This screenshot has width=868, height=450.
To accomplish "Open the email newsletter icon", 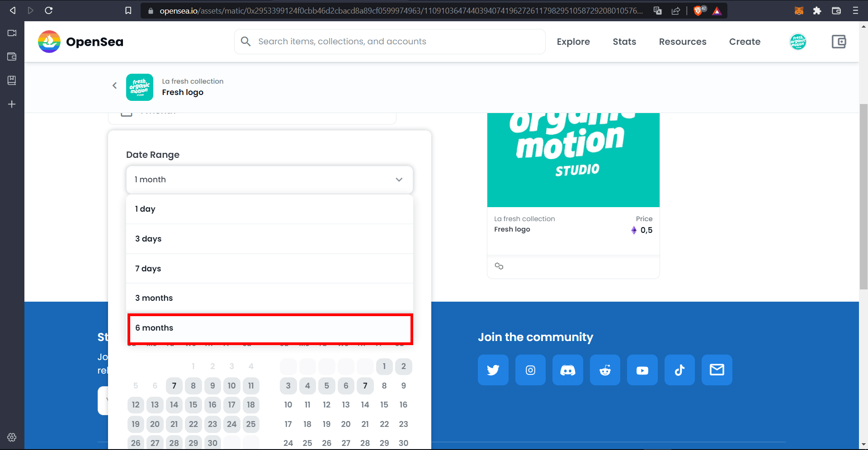I will (x=717, y=370).
